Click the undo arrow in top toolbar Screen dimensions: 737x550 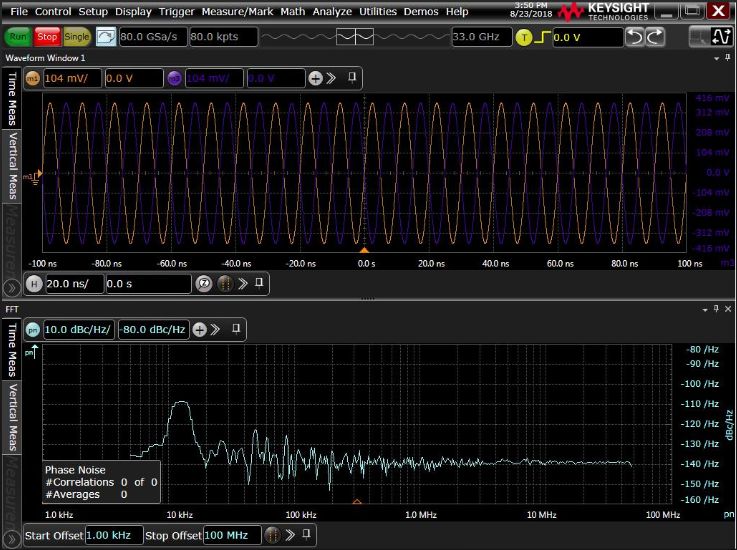pos(634,37)
